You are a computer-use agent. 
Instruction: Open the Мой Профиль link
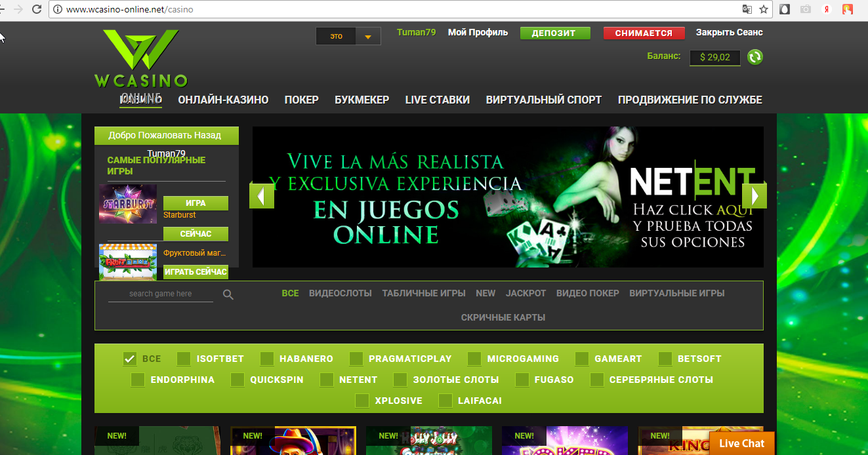click(478, 32)
